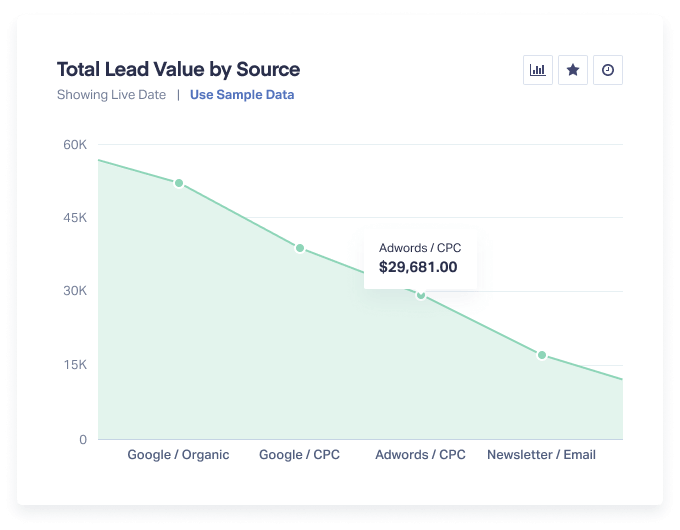Click the Use Sample Data link

tap(242, 95)
